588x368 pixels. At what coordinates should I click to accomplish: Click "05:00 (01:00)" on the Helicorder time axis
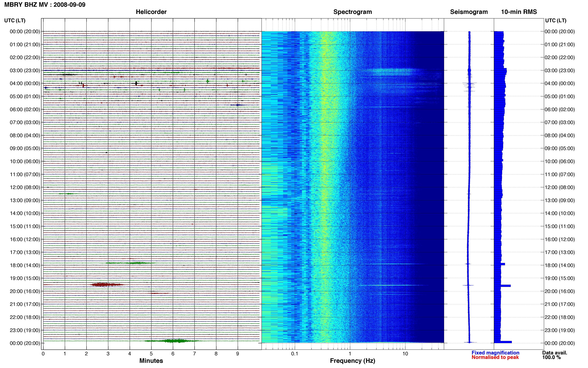pos(25,96)
